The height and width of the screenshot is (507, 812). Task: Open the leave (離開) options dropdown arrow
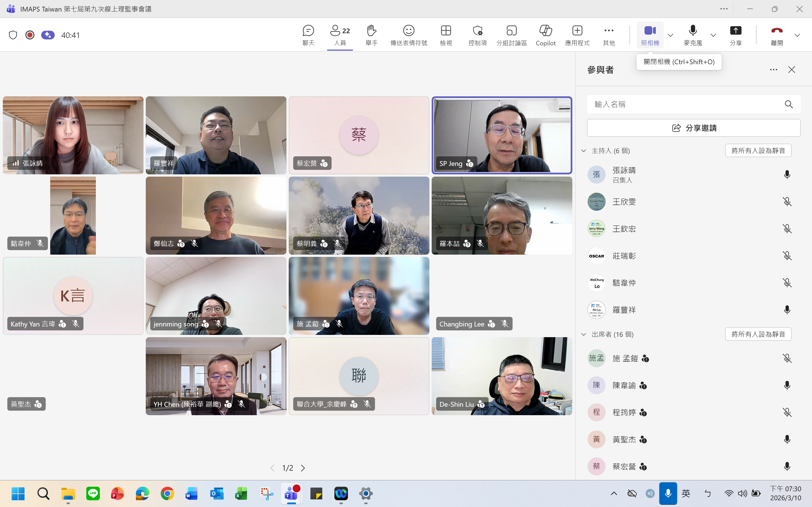pos(797,35)
